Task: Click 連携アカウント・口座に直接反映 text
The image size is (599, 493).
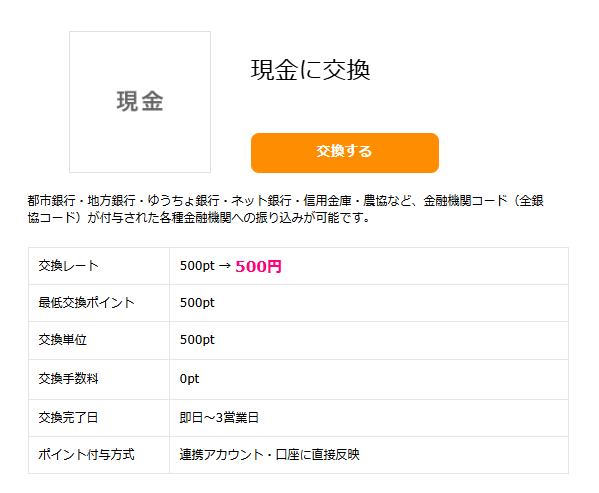Action: click(x=270, y=455)
